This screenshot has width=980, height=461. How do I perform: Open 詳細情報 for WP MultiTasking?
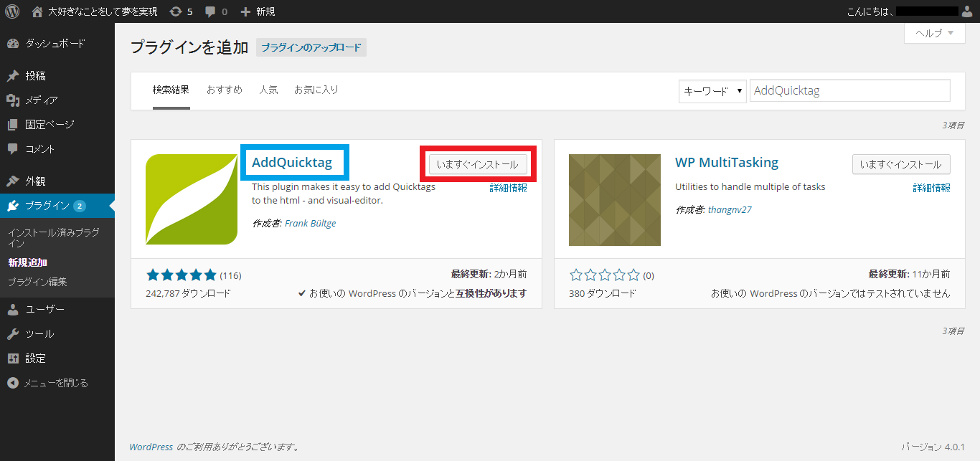(932, 188)
